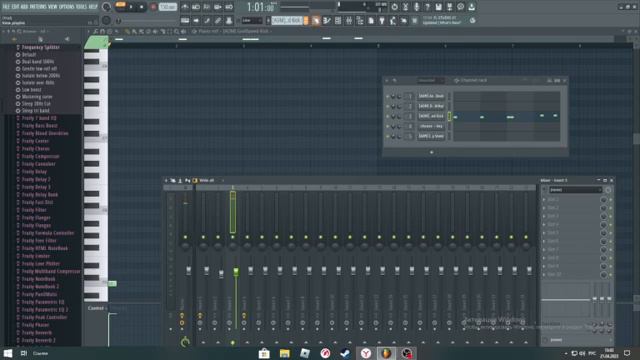
Task: Toggle pattern/song mode switch
Action: click(120, 5)
